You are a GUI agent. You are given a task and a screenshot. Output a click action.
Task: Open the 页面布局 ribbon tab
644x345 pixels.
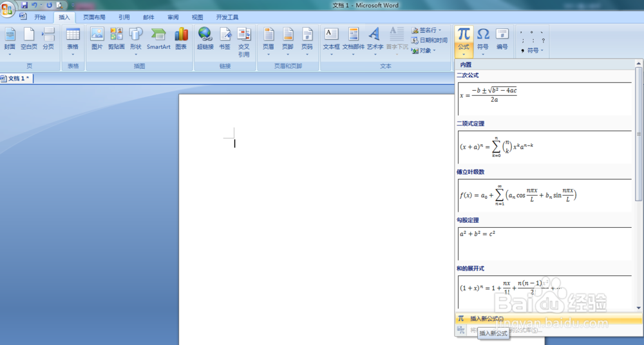coord(94,17)
